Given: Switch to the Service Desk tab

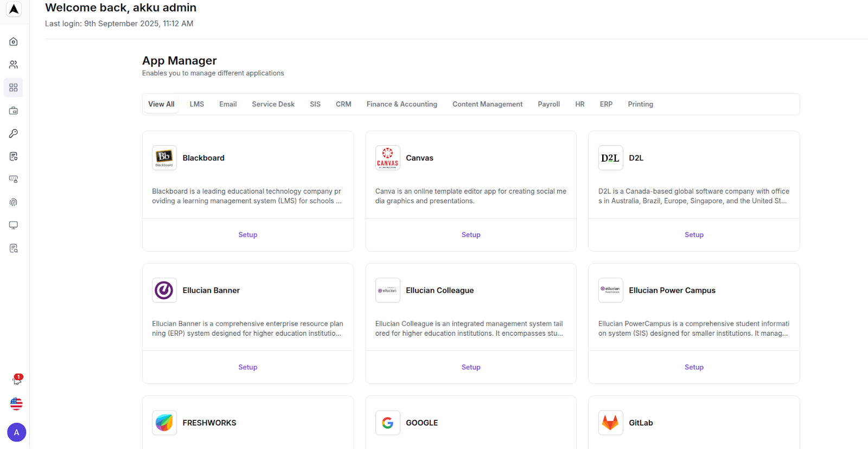Looking at the screenshot, I should (273, 104).
